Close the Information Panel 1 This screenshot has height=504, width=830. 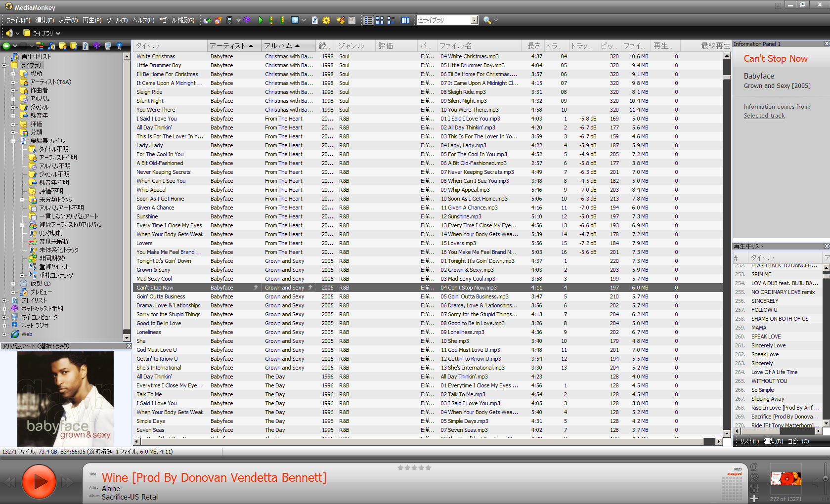pos(826,44)
